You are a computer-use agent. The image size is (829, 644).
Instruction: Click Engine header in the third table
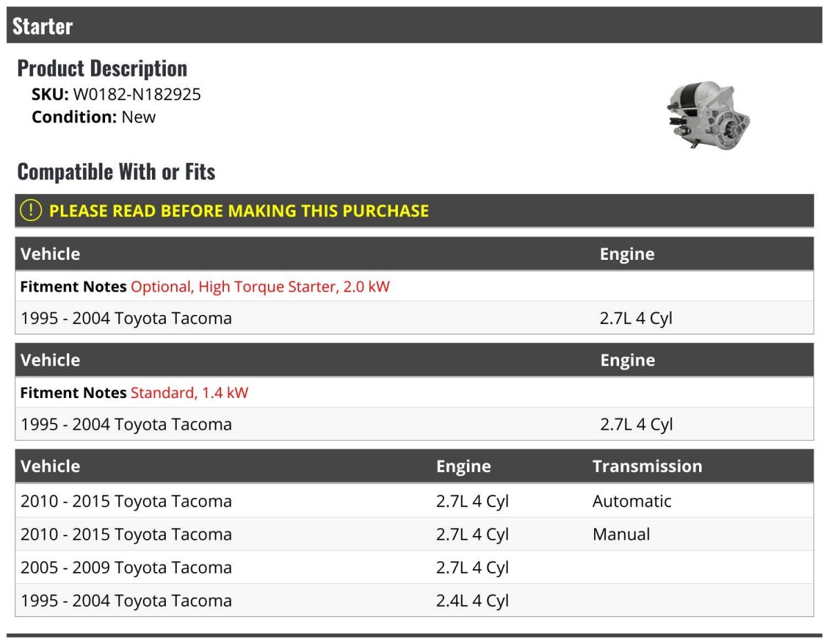click(x=464, y=466)
